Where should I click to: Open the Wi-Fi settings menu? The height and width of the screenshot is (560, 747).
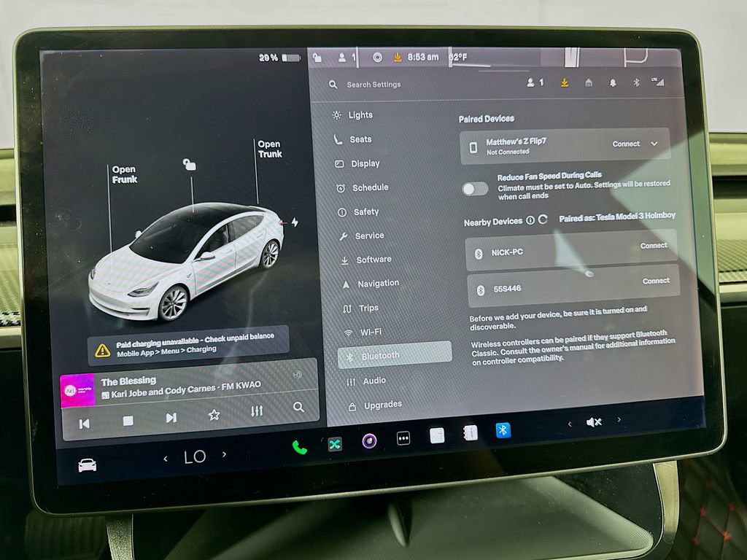[363, 332]
